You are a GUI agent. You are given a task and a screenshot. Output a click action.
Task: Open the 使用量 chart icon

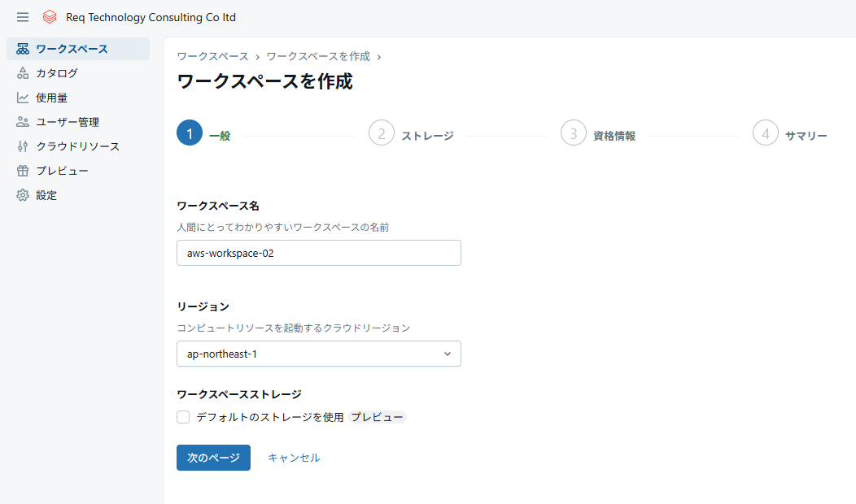(23, 98)
